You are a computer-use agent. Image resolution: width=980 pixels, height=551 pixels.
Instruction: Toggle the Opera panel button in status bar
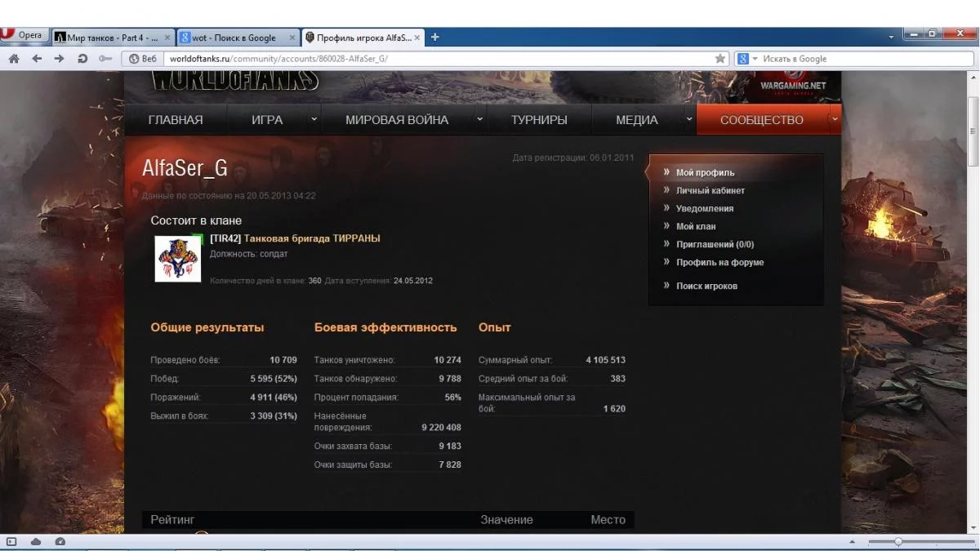click(x=11, y=541)
